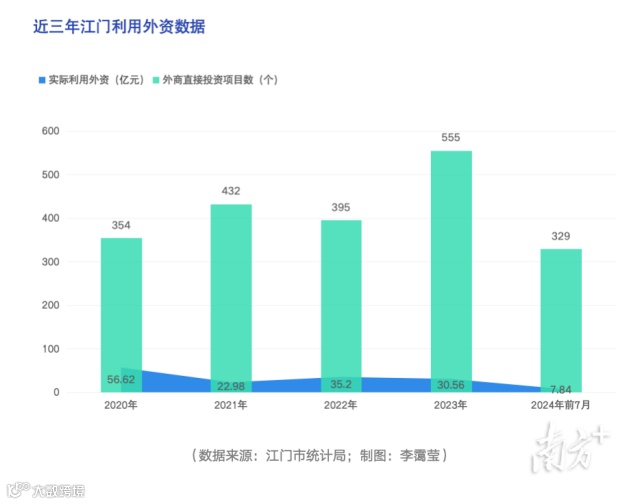Click the green legend swatch for 外商直接投资项目数
This screenshot has width=640, height=504.
pos(156,80)
